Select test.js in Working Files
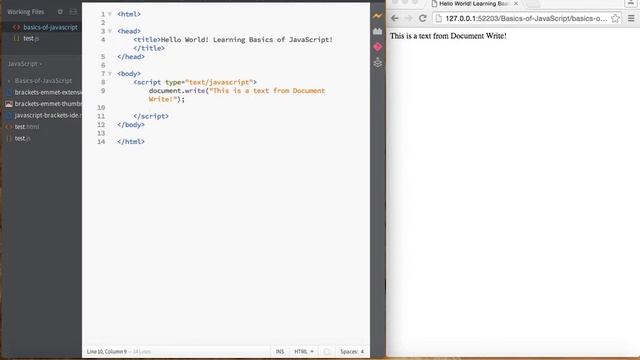 click(x=31, y=38)
